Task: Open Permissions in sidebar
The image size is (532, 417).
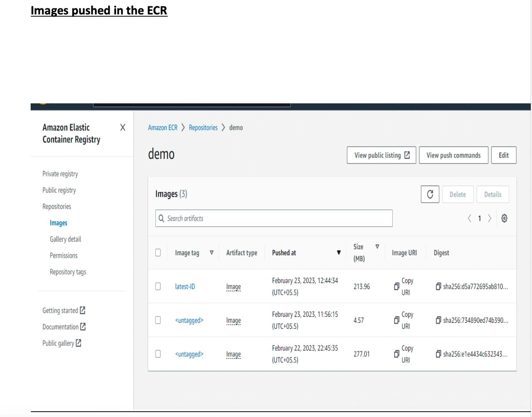Action: (x=64, y=255)
